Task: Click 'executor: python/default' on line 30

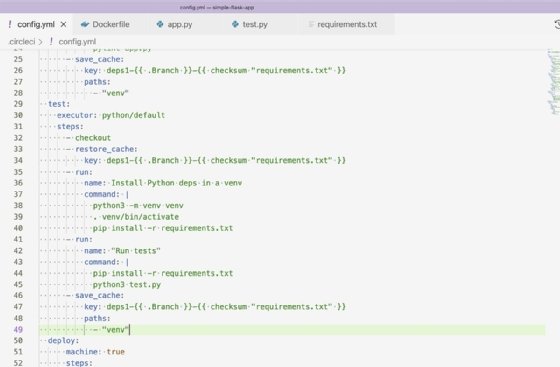Action: click(111, 115)
